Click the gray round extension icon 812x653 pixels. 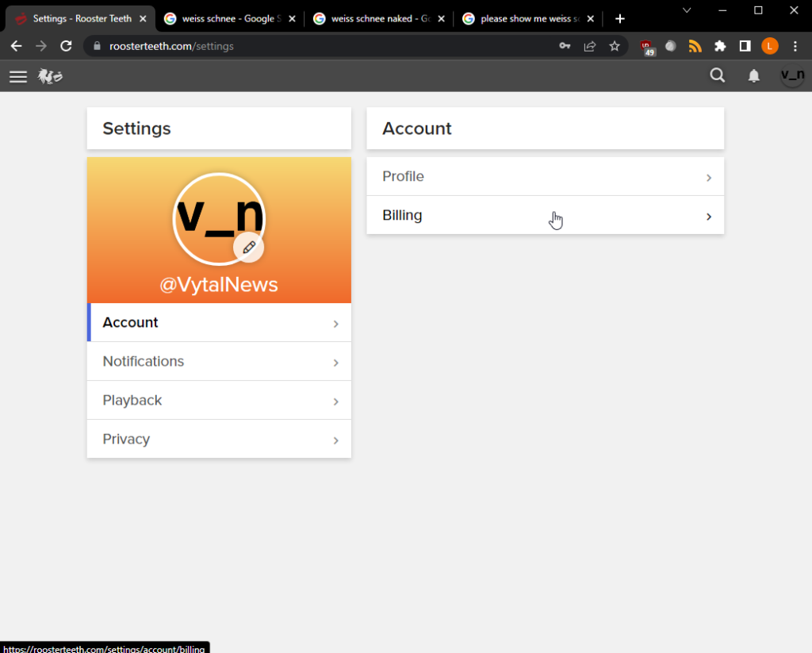671,46
